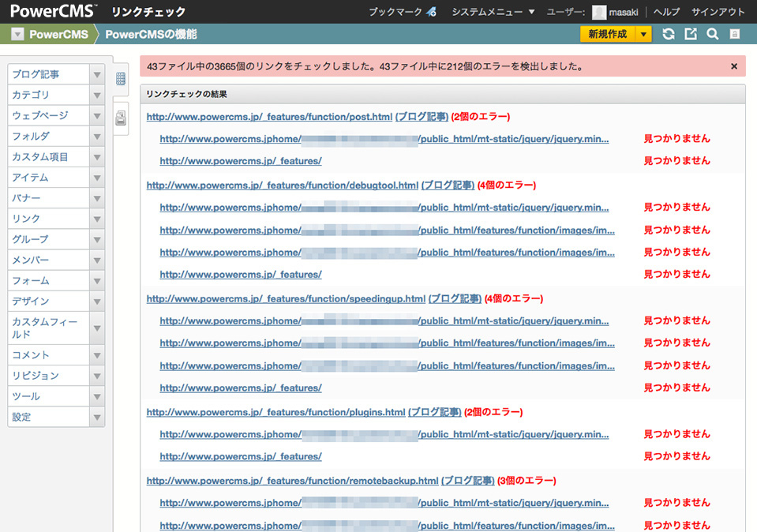Open the function/remotebackup.html link
This screenshot has height=532, width=757.
293,481
